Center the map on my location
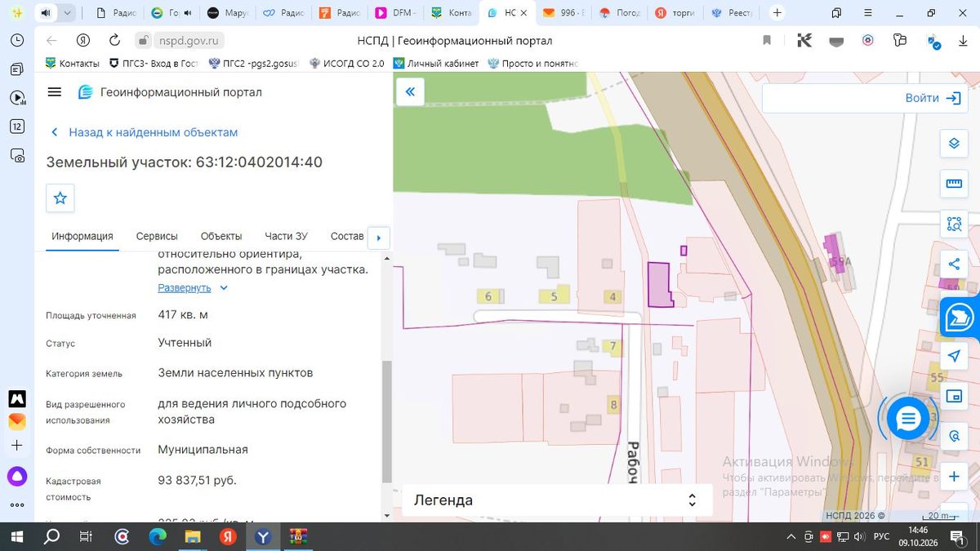This screenshot has height=551, width=980. [954, 356]
